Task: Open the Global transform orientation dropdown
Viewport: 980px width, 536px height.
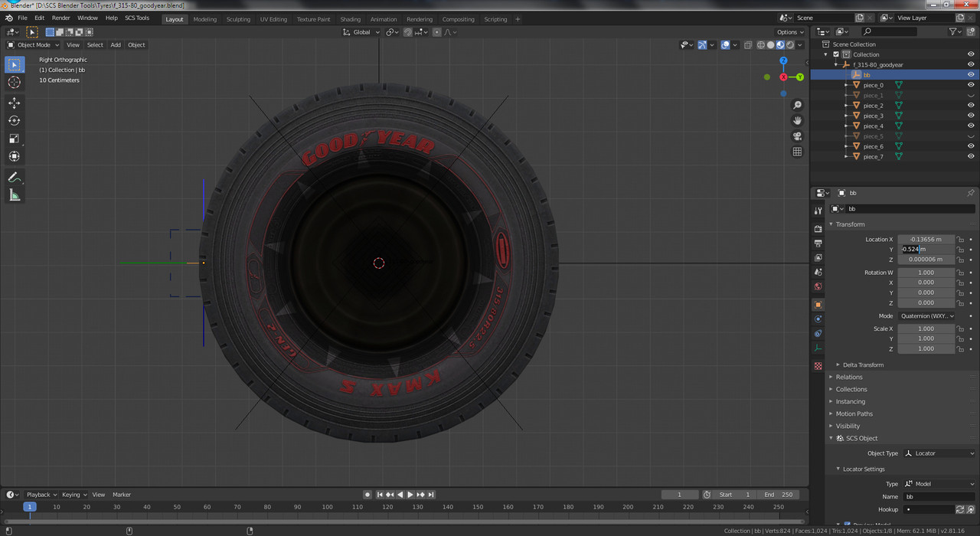Action: (361, 32)
